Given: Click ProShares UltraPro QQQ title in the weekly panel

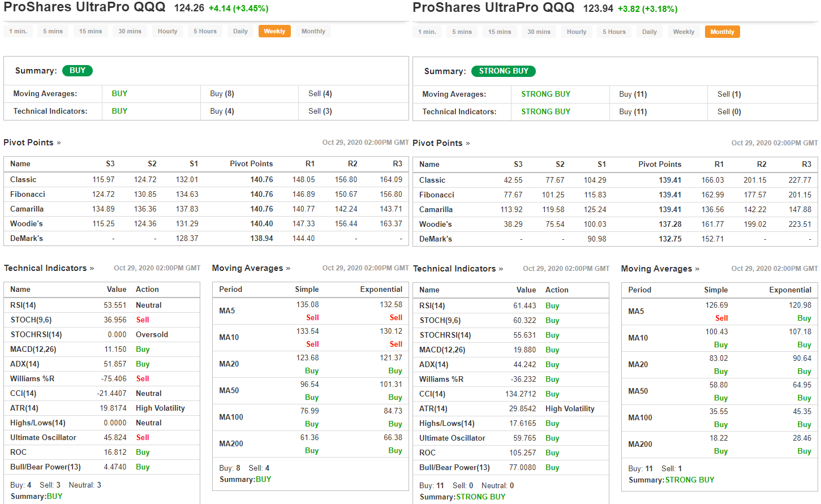Looking at the screenshot, I should click(x=85, y=7).
